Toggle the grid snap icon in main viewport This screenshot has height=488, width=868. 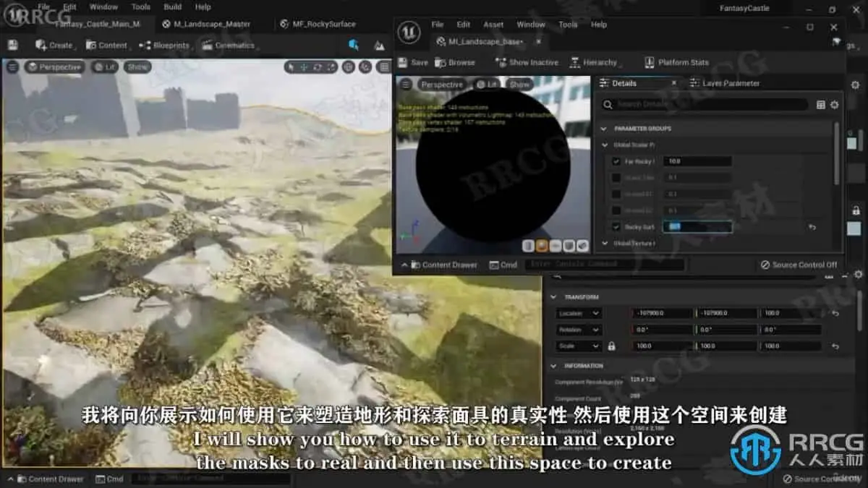click(384, 67)
